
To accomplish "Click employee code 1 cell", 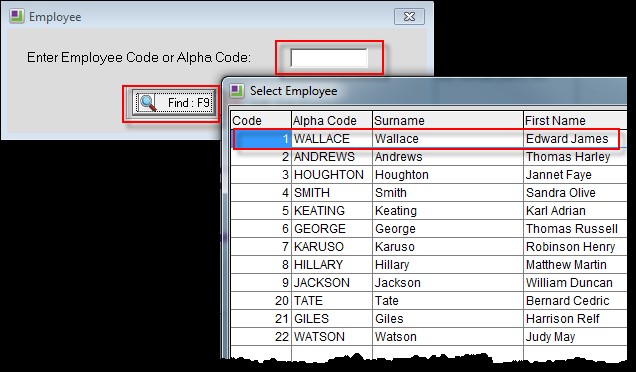I will (x=261, y=139).
